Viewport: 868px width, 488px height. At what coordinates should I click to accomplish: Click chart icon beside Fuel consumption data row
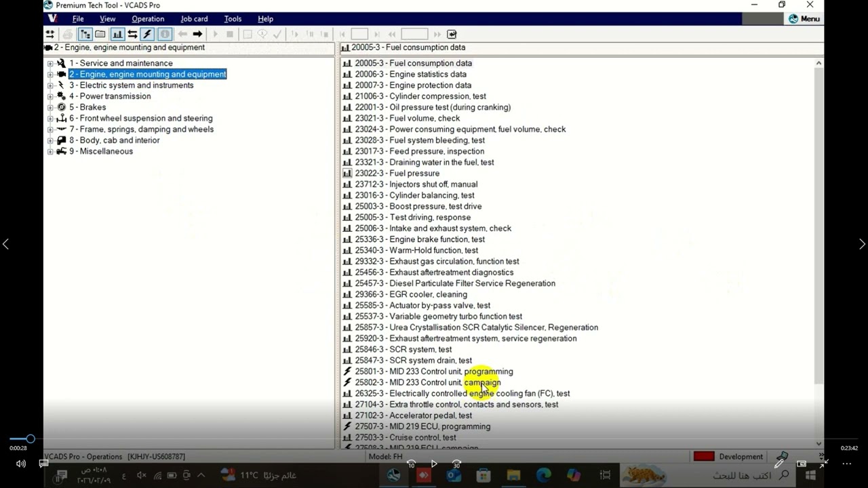347,63
